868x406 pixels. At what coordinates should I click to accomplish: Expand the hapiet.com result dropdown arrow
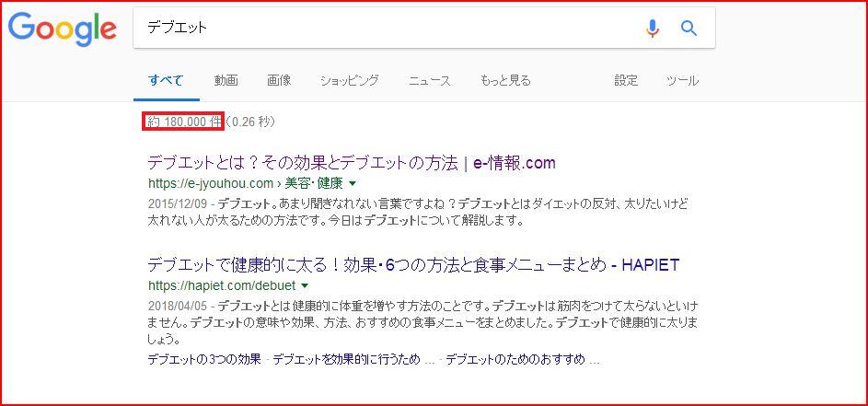[x=305, y=285]
